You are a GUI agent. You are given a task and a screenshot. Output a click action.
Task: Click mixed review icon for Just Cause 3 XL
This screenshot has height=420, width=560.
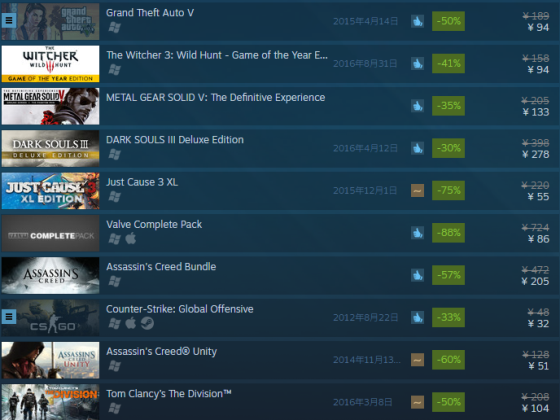(x=417, y=190)
